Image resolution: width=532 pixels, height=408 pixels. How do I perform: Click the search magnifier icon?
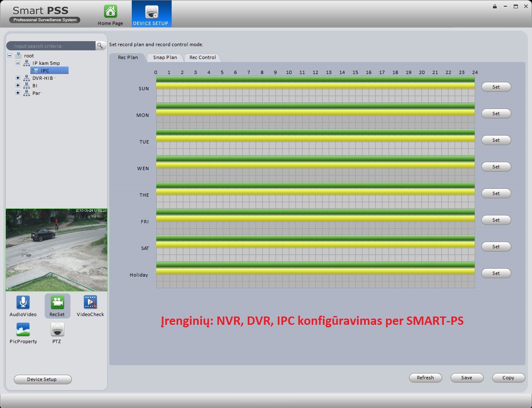pyautogui.click(x=100, y=46)
